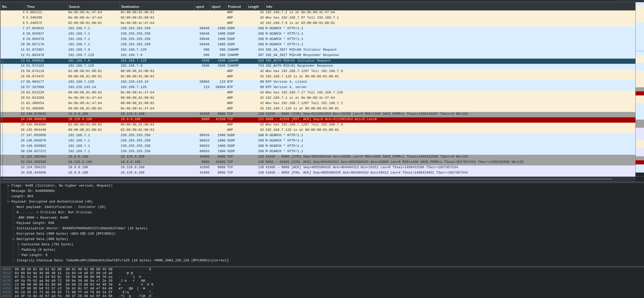Select packet 5 Who has 192.168.7.9 row
The image size is (644, 298).
click(318, 18)
